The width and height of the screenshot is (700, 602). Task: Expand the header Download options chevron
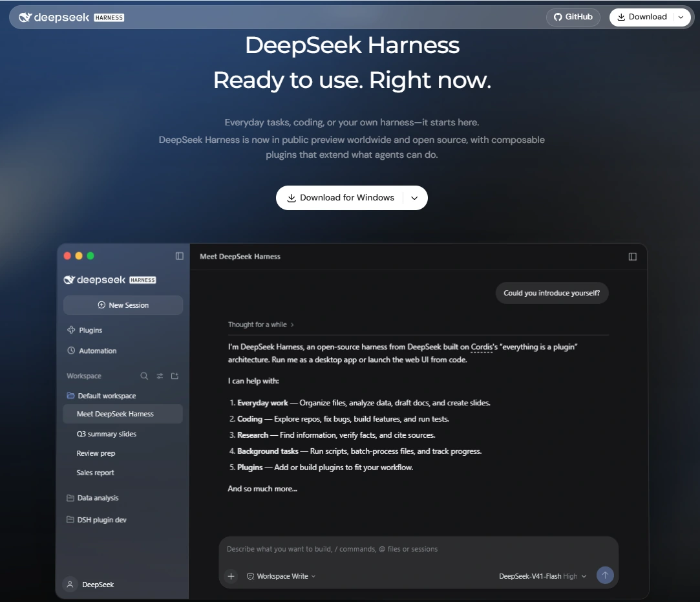pos(681,17)
